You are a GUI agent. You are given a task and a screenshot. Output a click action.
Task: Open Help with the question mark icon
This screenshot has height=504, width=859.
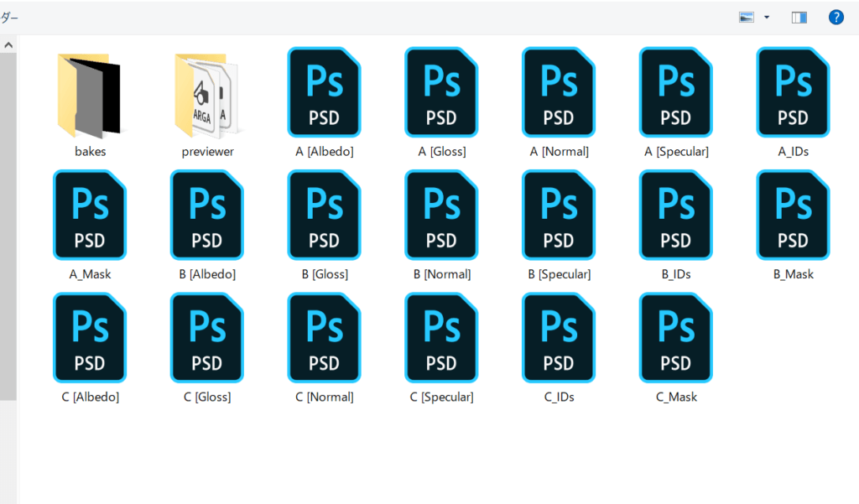[836, 18]
